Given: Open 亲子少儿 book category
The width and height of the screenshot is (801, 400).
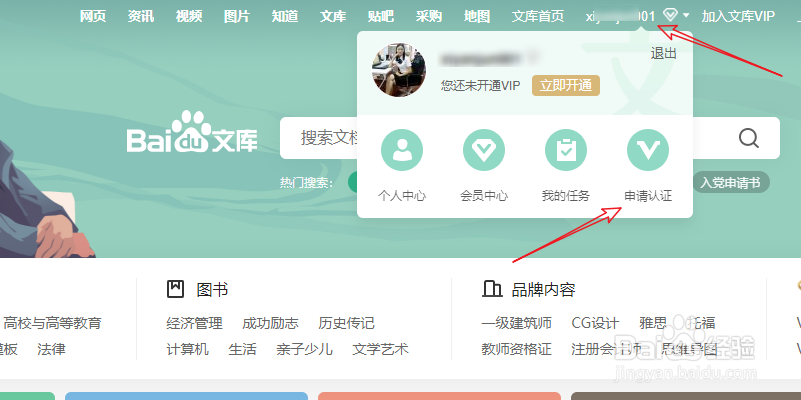Looking at the screenshot, I should pyautogui.click(x=304, y=349).
